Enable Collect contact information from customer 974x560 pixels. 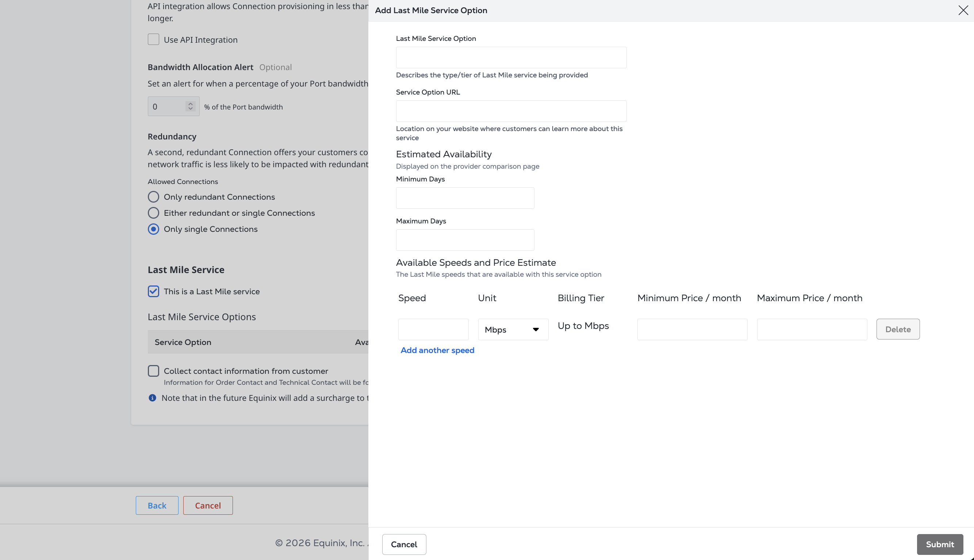point(153,371)
